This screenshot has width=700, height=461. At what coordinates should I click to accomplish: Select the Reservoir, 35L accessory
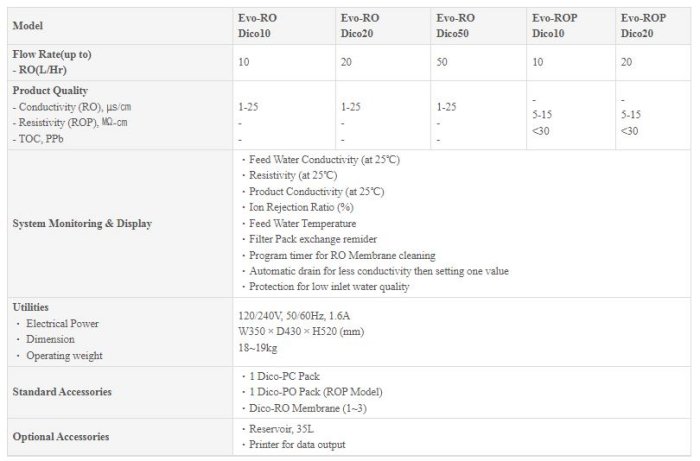(278, 429)
